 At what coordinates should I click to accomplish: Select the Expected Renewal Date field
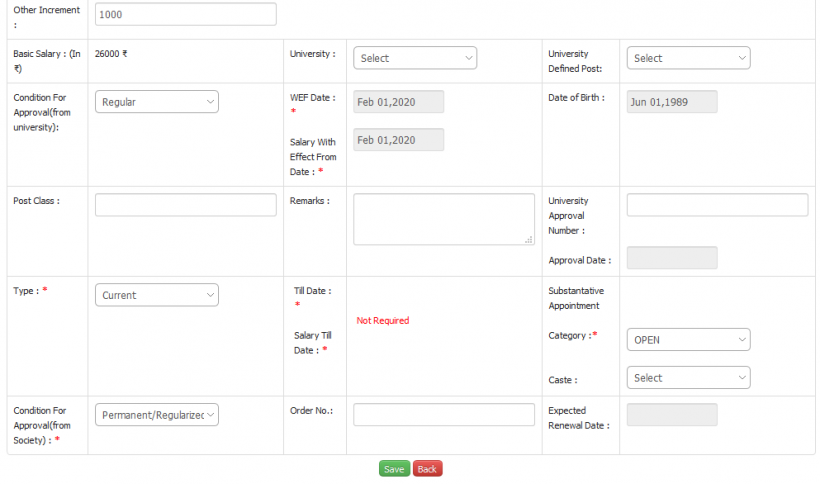tap(672, 415)
